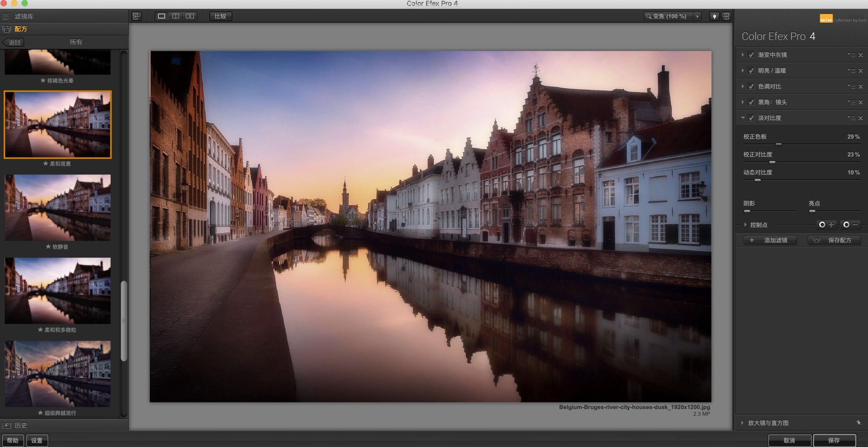Open the preset menu for 色调对比
Image resolution: width=868 pixels, height=447 pixels.
click(x=851, y=86)
